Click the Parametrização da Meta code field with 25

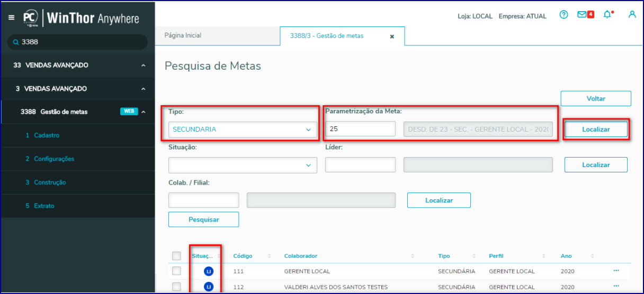pos(361,129)
